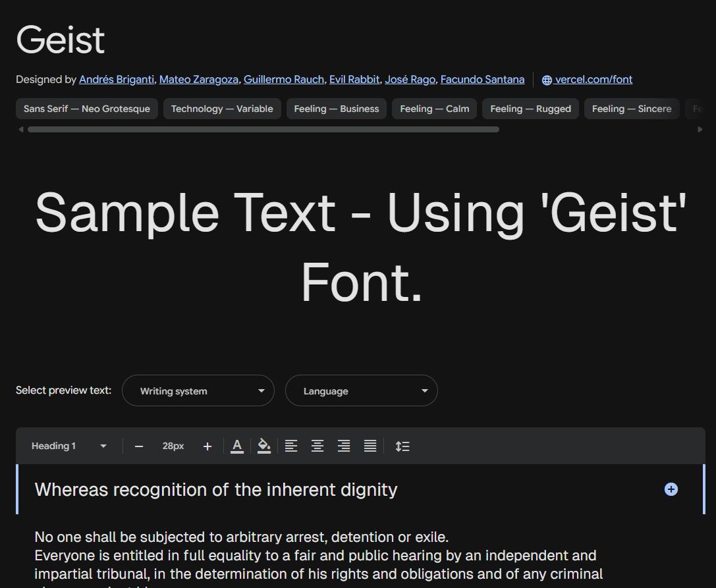Viewport: 716px width, 588px height.
Task: Justify the text alignment
Action: [x=370, y=446]
